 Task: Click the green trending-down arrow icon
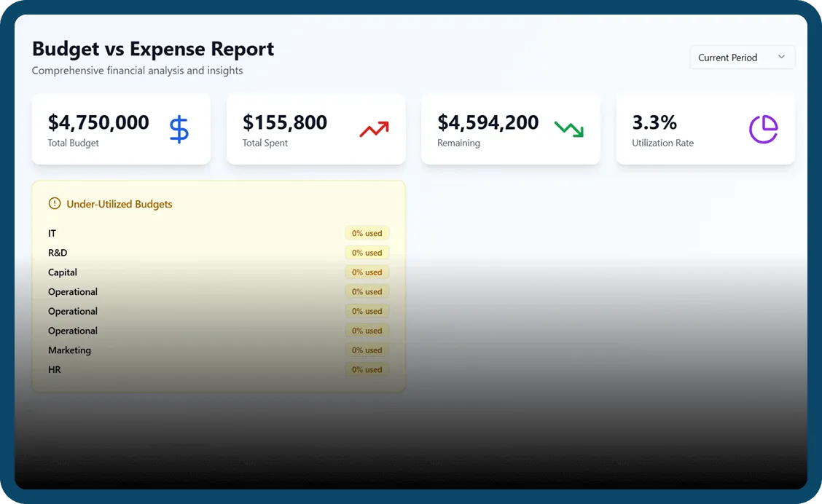[568, 130]
